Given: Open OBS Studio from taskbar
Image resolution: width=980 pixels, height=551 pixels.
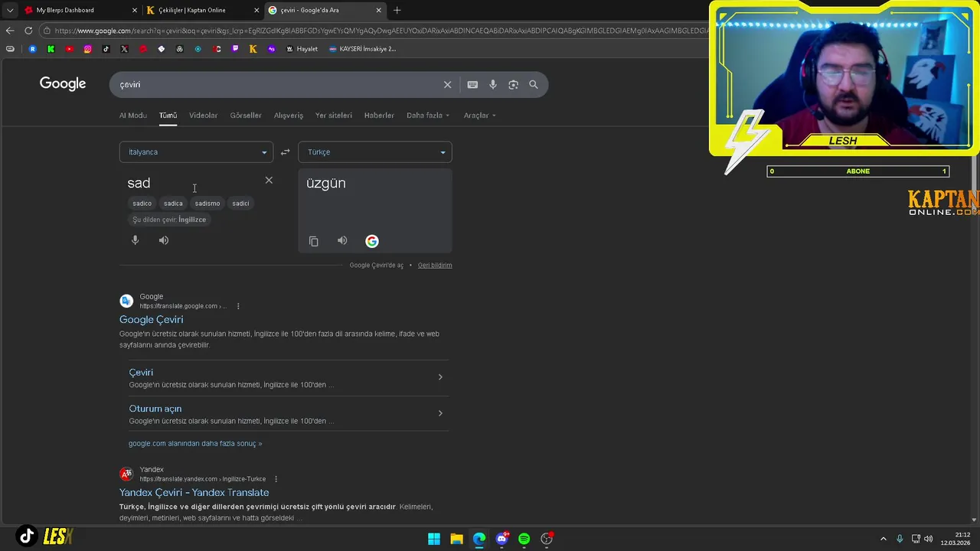Looking at the screenshot, I should (x=547, y=539).
